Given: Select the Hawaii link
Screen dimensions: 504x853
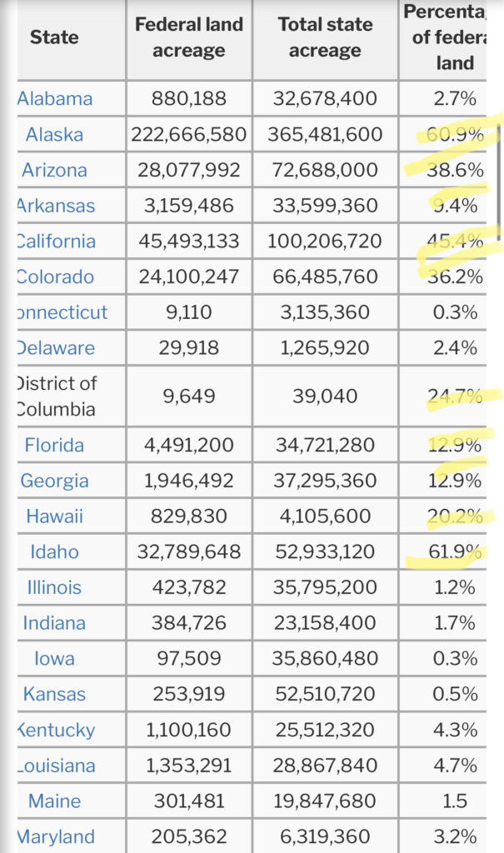Looking at the screenshot, I should coord(55,517).
